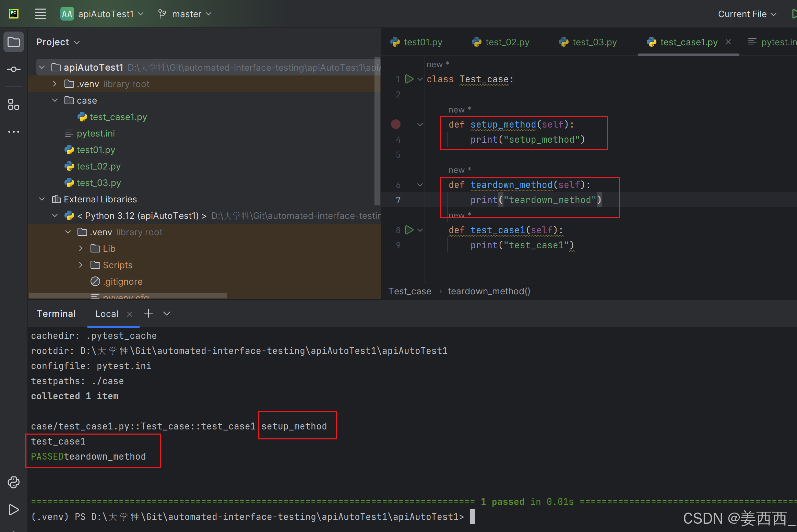This screenshot has width=797, height=532.
Task: Click the project tree horizontal scrollbar
Action: click(x=128, y=295)
